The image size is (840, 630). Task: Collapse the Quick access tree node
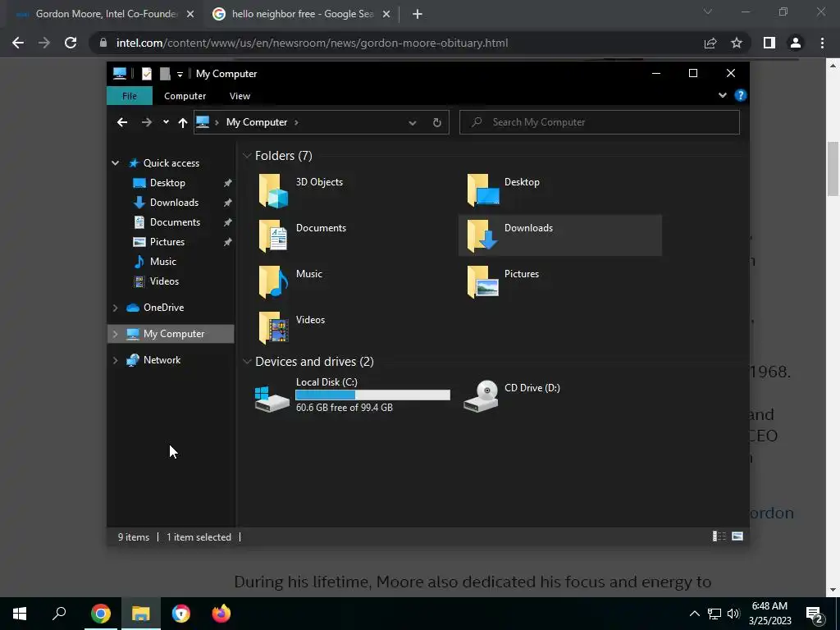115,163
